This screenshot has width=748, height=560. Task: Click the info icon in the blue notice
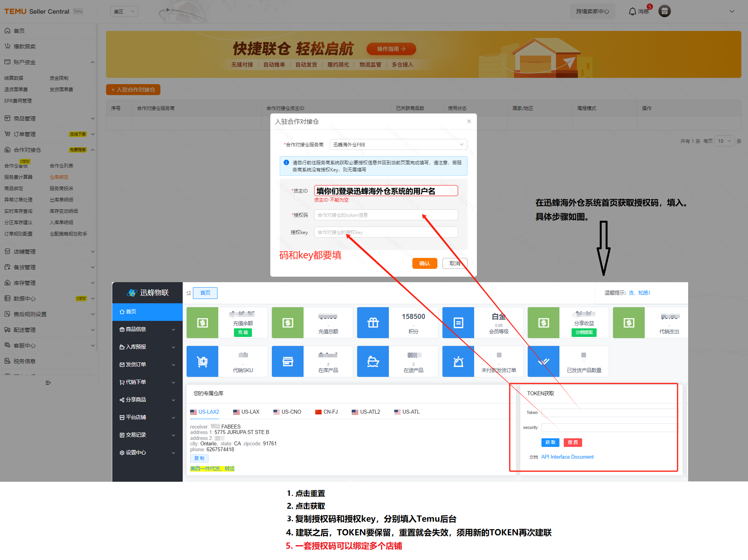tap(286, 162)
